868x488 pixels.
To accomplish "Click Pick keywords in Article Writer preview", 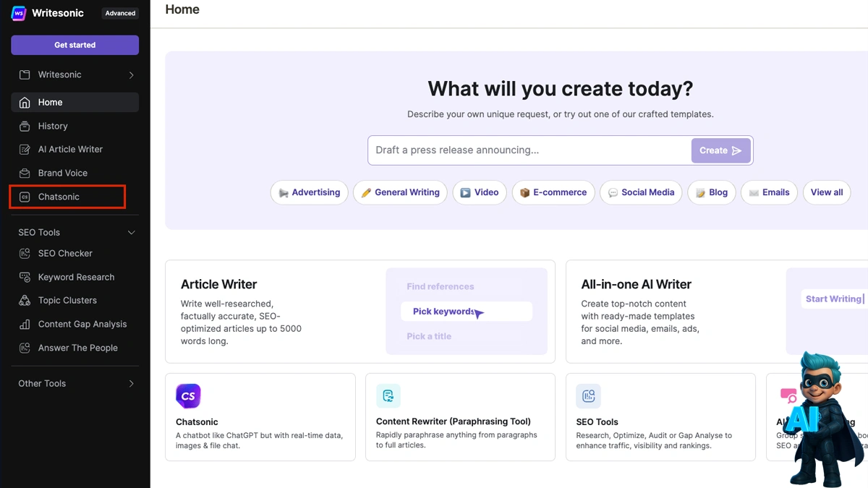I will tap(467, 312).
